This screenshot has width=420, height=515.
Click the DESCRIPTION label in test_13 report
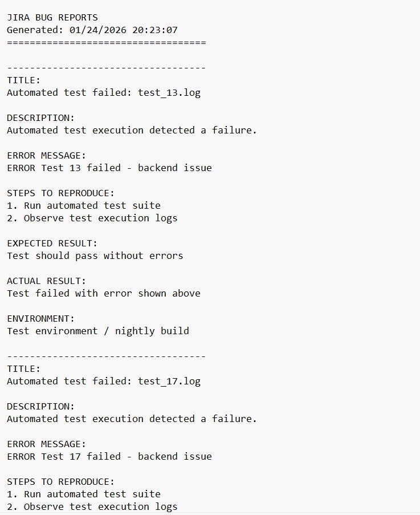[x=41, y=118]
